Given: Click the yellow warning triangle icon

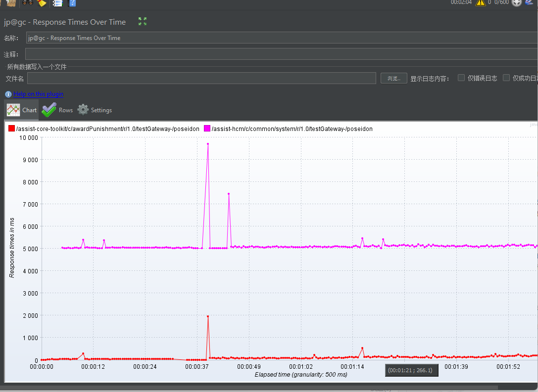Looking at the screenshot, I should (x=481, y=3).
